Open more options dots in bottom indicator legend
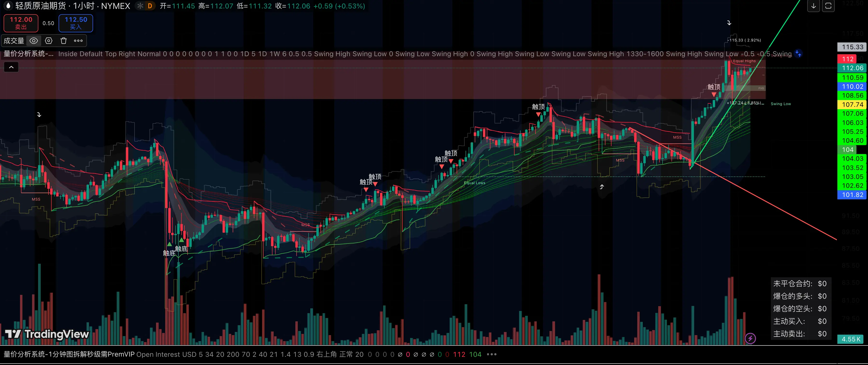This screenshot has height=365, width=868. 492,354
